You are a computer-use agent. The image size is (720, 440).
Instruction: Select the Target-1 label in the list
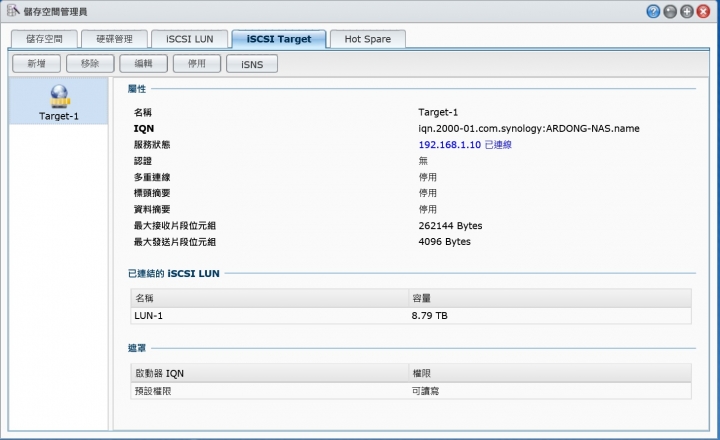tap(59, 116)
